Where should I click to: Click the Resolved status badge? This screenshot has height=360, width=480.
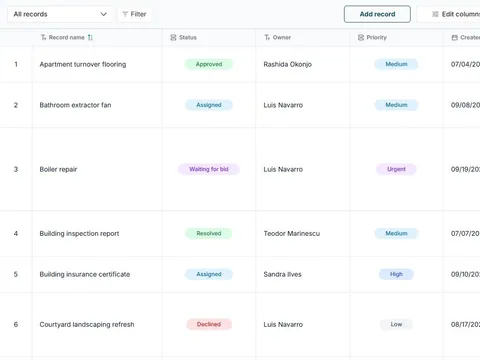click(x=209, y=233)
